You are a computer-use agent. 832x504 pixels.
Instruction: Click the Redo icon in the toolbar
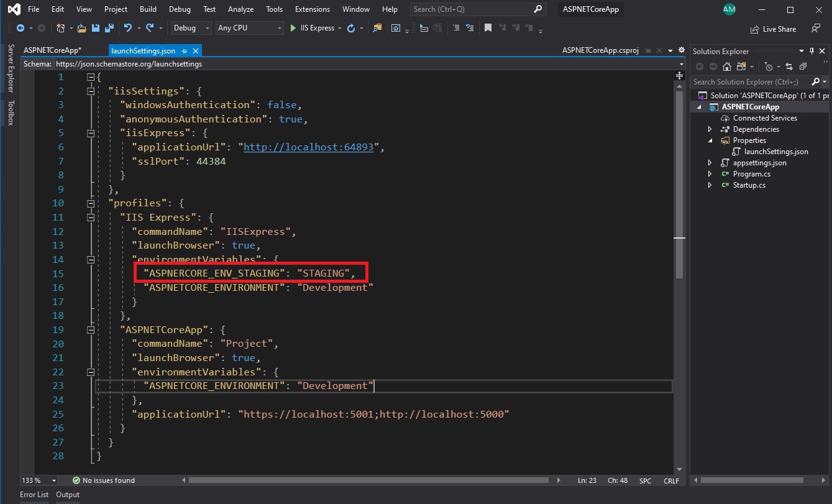point(150,28)
